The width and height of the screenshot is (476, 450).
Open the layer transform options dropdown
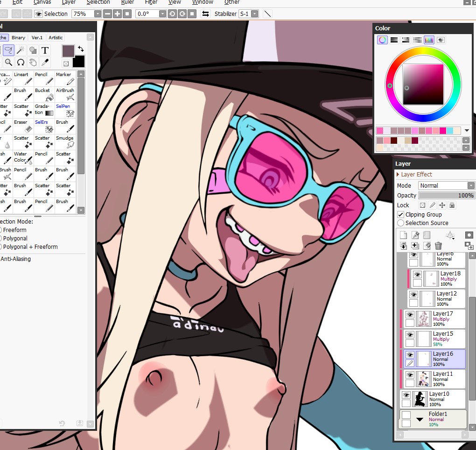450,235
